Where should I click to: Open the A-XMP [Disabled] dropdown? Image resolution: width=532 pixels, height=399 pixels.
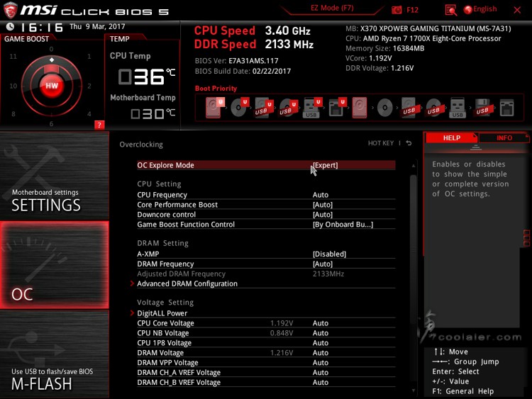click(x=329, y=254)
